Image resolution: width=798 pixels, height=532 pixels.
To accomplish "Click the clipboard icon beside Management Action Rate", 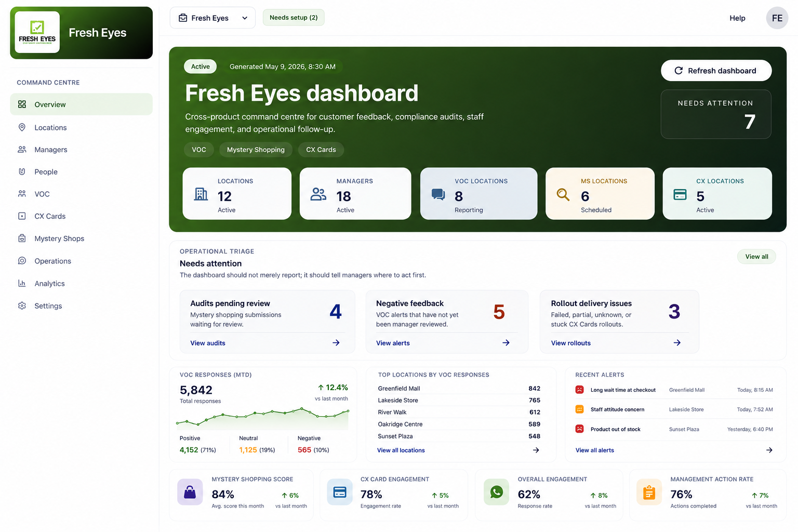I will [x=649, y=492].
